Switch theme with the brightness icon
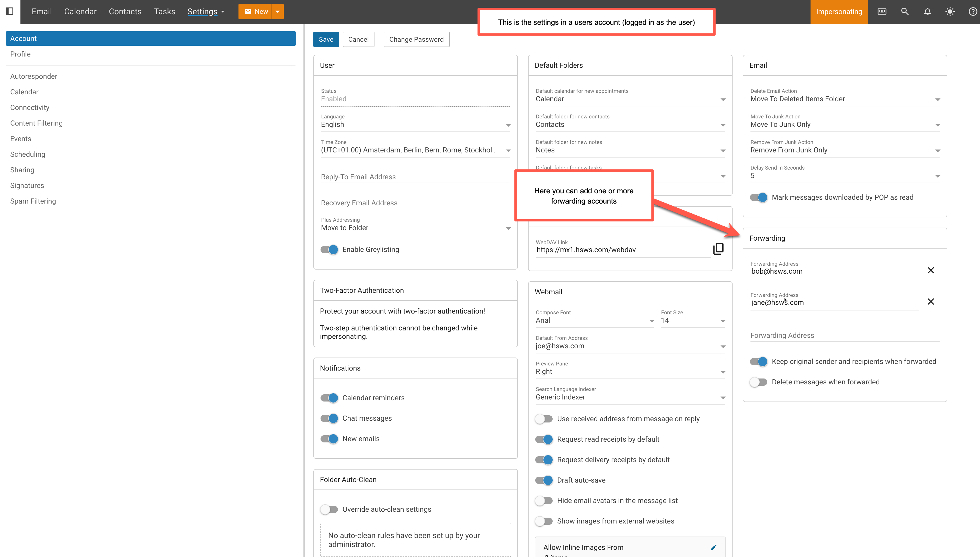The image size is (980, 557). (x=950, y=12)
